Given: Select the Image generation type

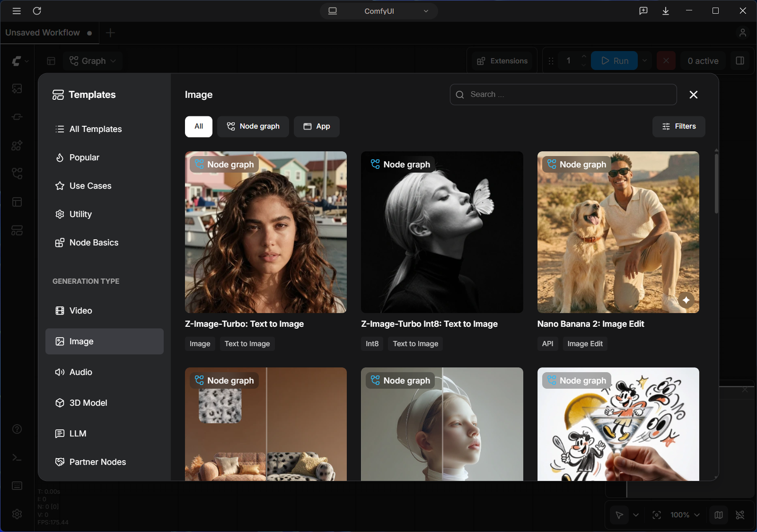Looking at the screenshot, I should point(105,341).
